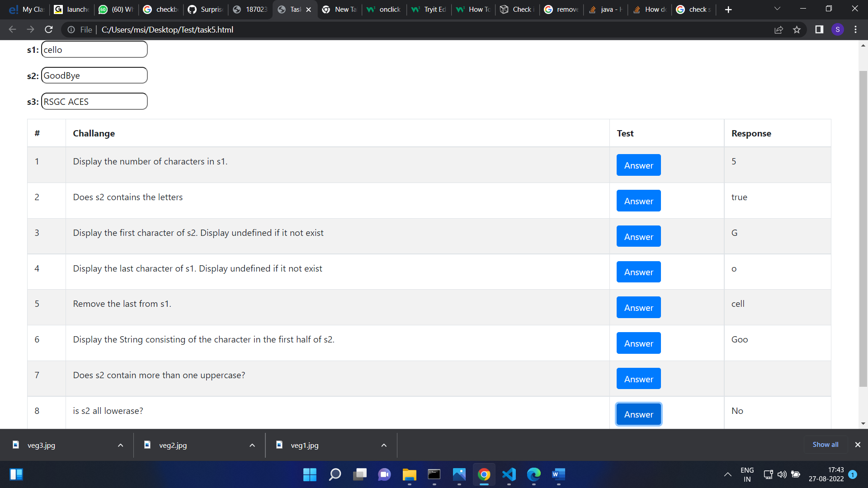The width and height of the screenshot is (868, 488).
Task: Toggle the browser side panel icon
Action: coord(819,30)
